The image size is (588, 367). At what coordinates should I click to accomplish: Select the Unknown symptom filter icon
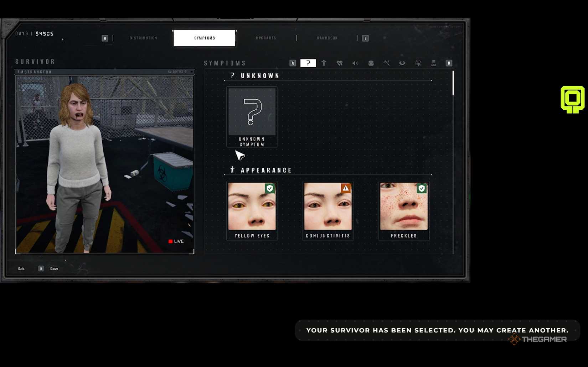tap(308, 63)
